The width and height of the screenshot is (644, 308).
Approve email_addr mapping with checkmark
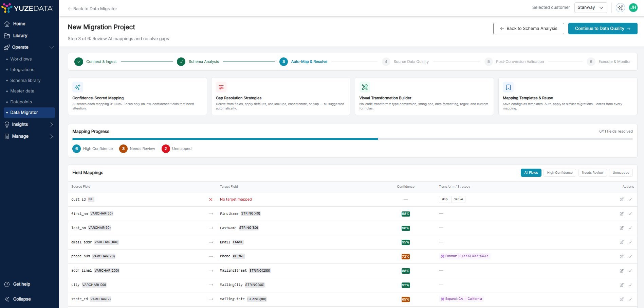630,242
